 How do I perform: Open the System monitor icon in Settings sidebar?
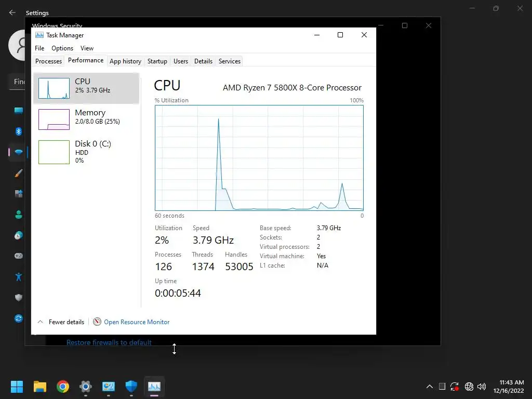[19, 110]
